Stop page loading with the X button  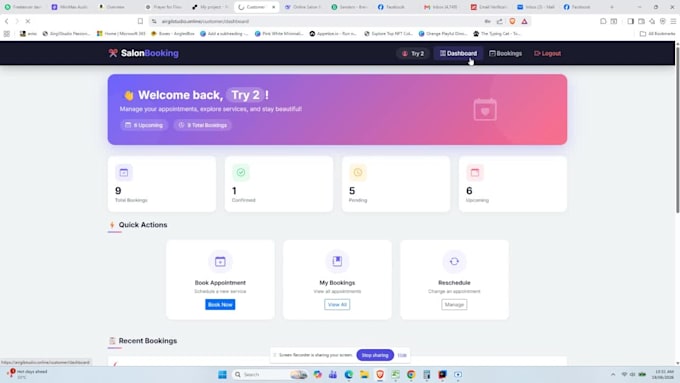pyautogui.click(x=27, y=21)
